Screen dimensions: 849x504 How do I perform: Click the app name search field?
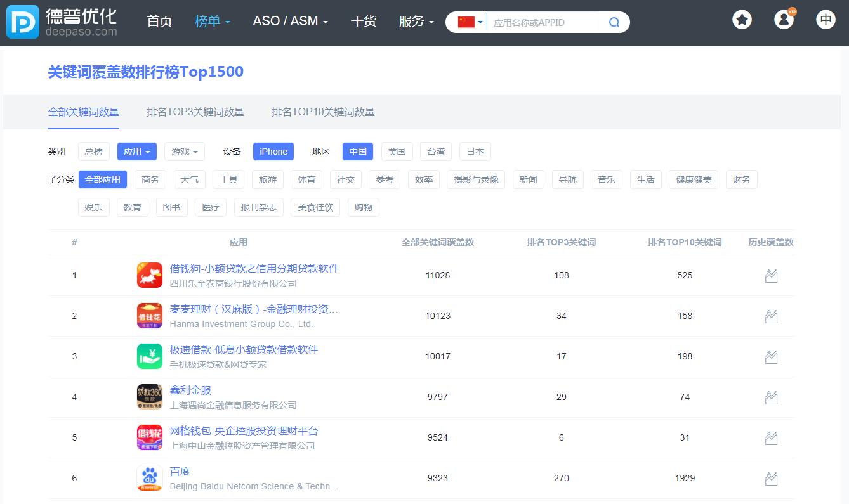click(x=547, y=22)
